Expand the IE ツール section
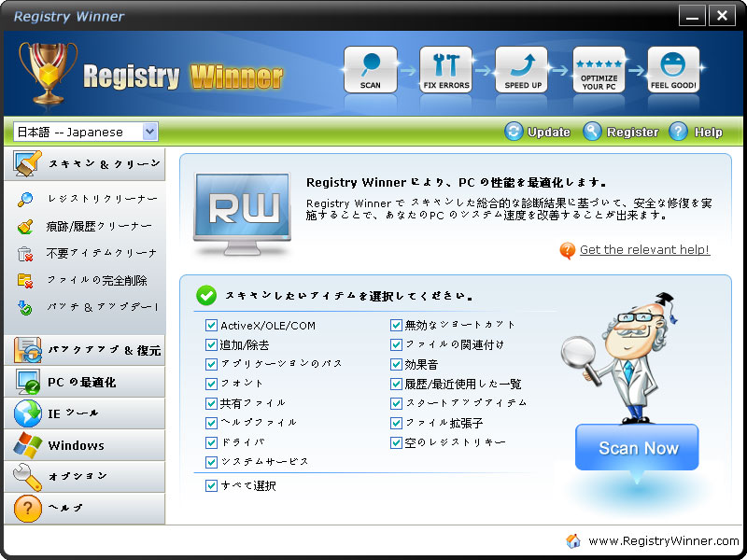 85,413
